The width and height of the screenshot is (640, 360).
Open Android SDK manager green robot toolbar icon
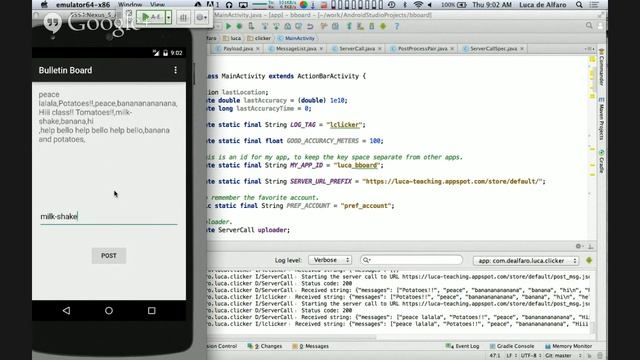click(x=383, y=27)
